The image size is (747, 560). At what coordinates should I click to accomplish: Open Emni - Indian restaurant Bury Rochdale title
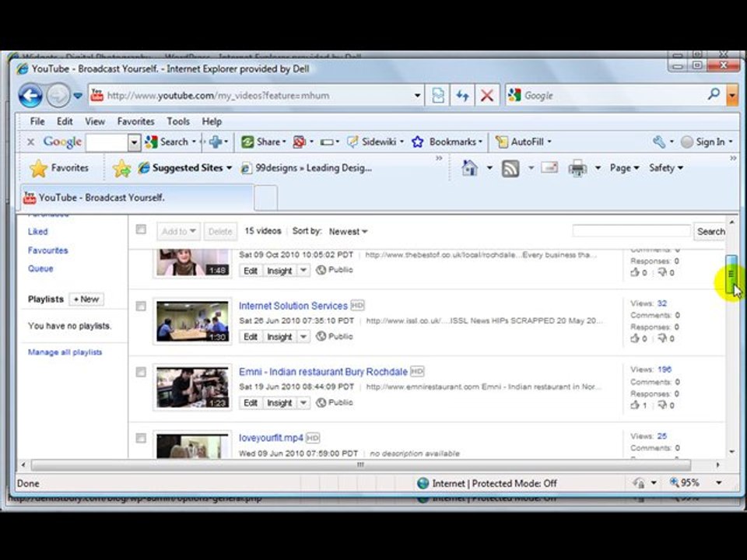(x=323, y=372)
